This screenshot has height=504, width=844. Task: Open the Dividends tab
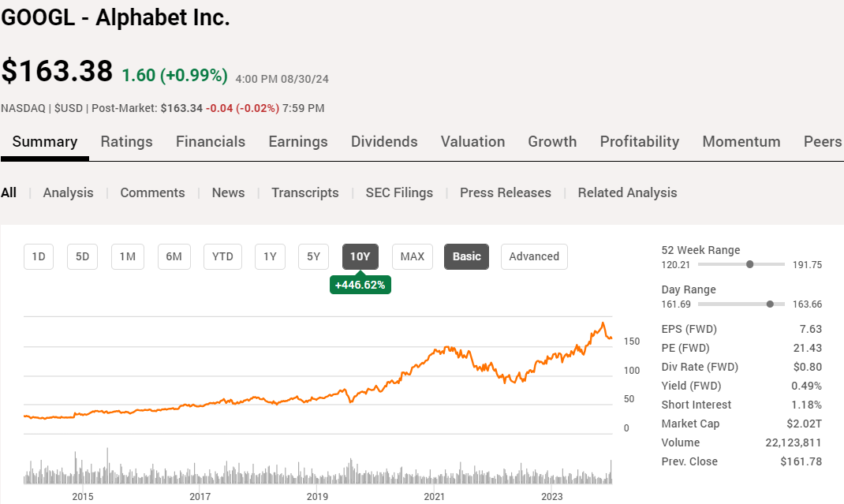(x=384, y=142)
